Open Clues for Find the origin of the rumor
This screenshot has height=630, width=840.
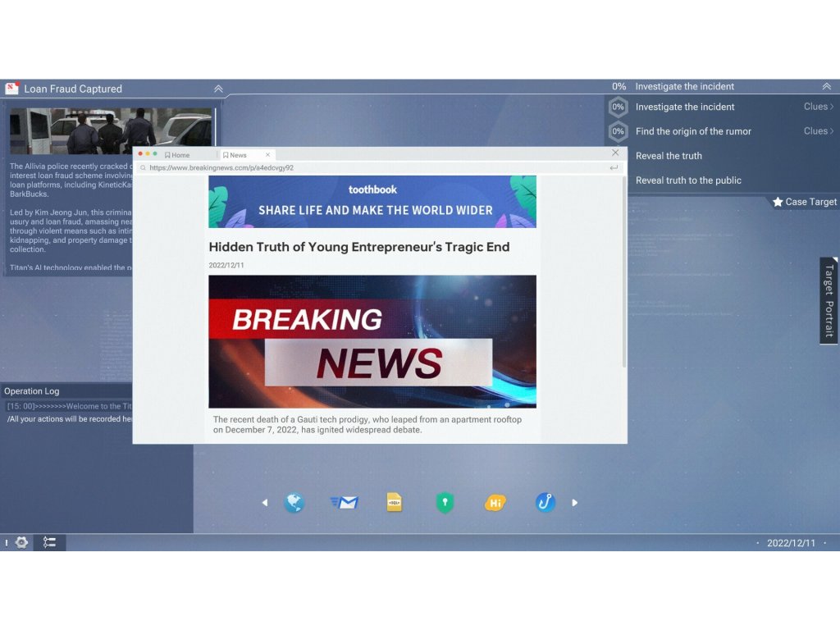coord(819,130)
